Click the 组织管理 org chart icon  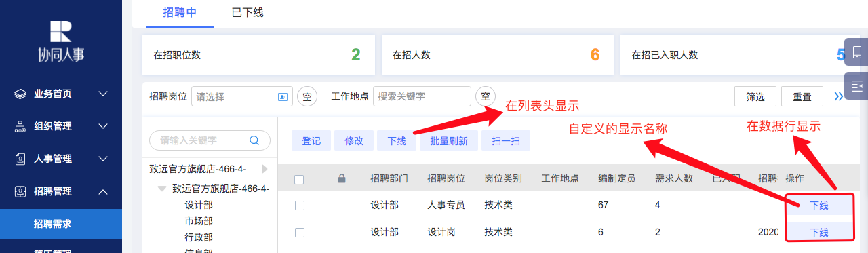(20, 127)
